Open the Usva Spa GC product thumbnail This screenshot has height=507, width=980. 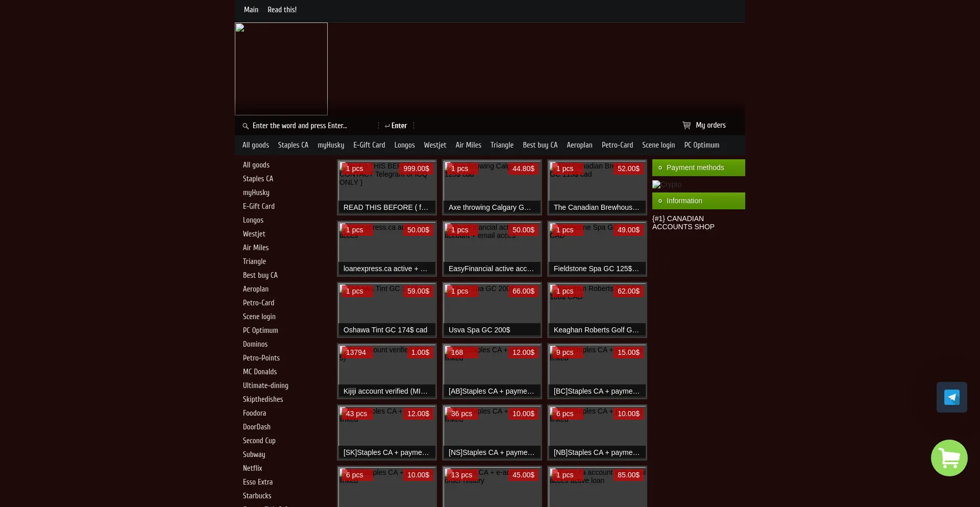492,304
